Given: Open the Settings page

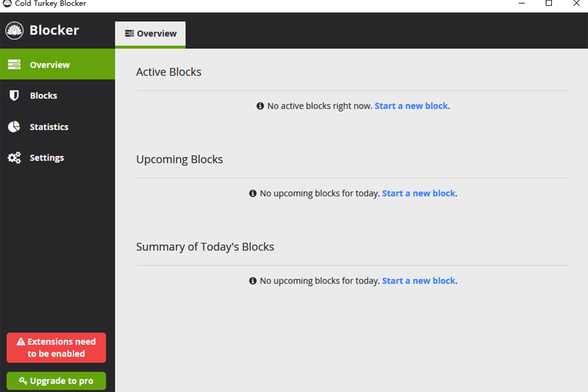Looking at the screenshot, I should pyautogui.click(x=46, y=158).
